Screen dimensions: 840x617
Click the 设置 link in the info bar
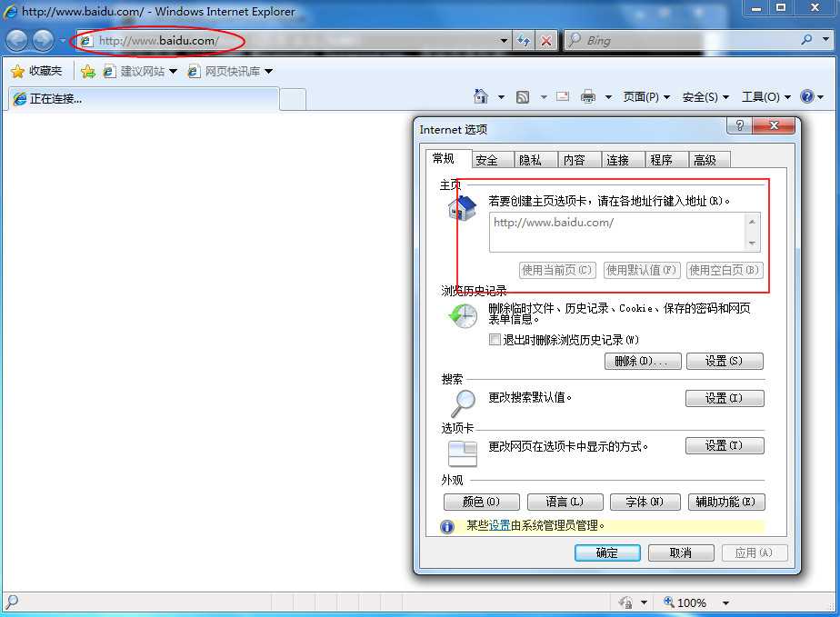pos(499,525)
